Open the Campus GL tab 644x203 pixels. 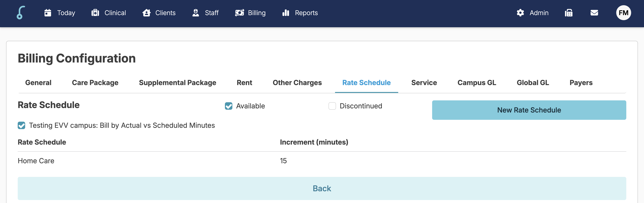pyautogui.click(x=476, y=83)
